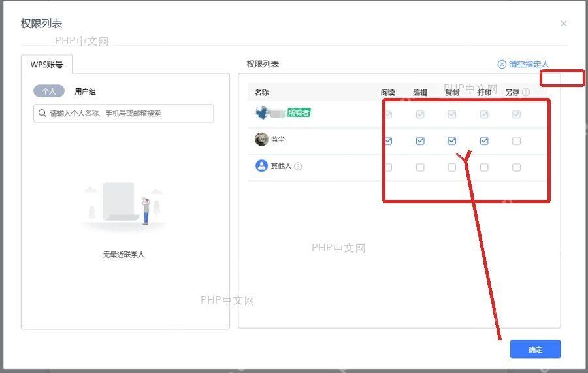Click the owner's 阅读 checkbox
Viewport: 588px width, 373px height.
click(388, 114)
